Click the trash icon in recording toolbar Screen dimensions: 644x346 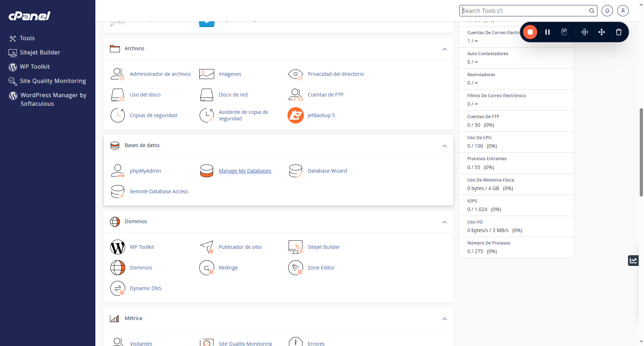coord(618,32)
